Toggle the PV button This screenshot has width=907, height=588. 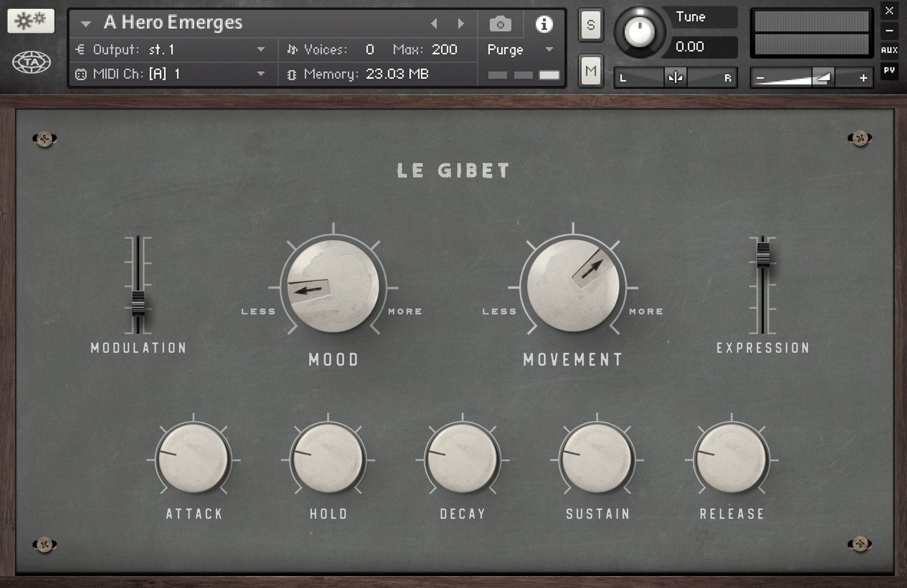click(x=889, y=71)
